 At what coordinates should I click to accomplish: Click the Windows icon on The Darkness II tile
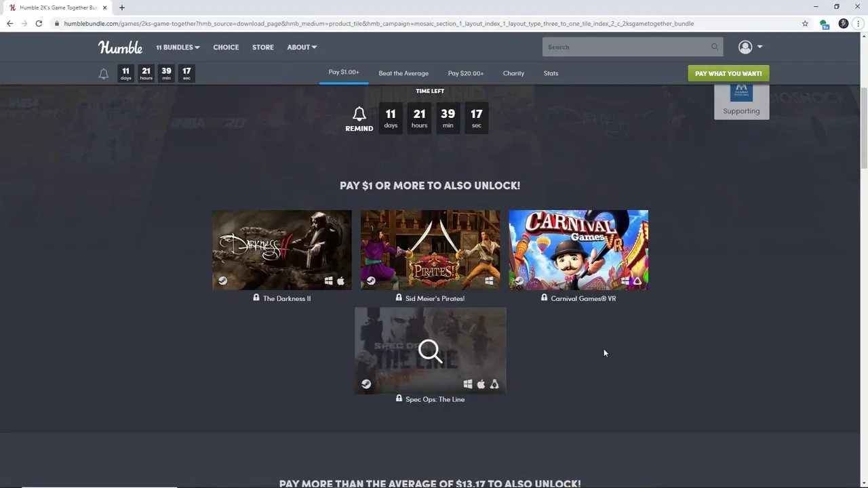point(329,281)
